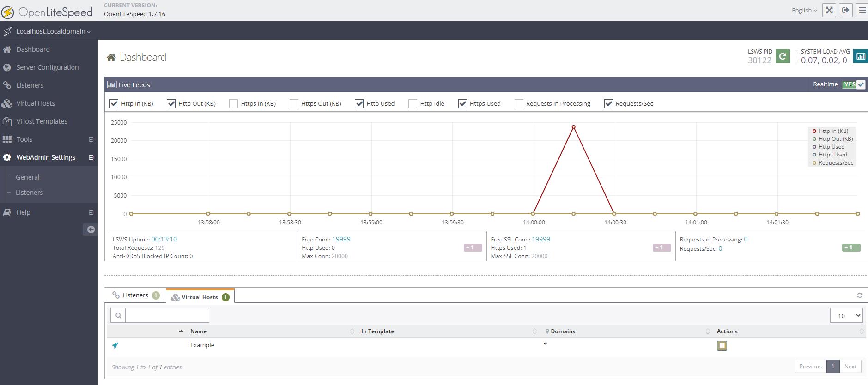Open the hamburger menu icon
This screenshot has width=868, height=385.
pos(862,10)
